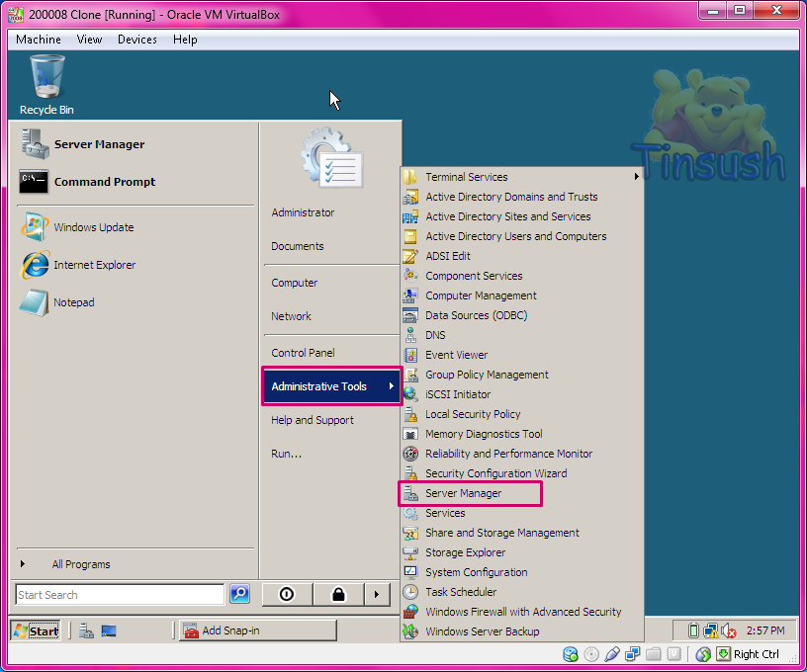The width and height of the screenshot is (807, 672).
Task: Open Windows Firewall with Advanced Security icon
Action: [x=410, y=612]
